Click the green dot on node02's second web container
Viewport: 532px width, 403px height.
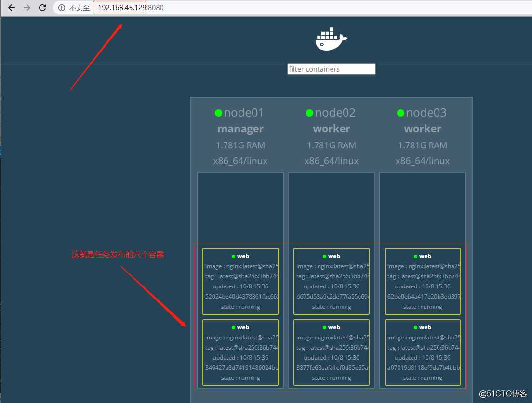coord(325,327)
